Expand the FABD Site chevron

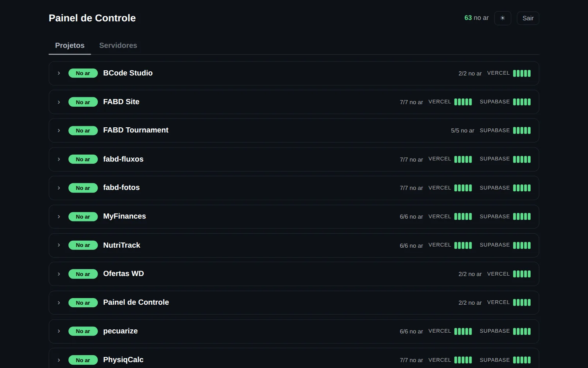59,102
